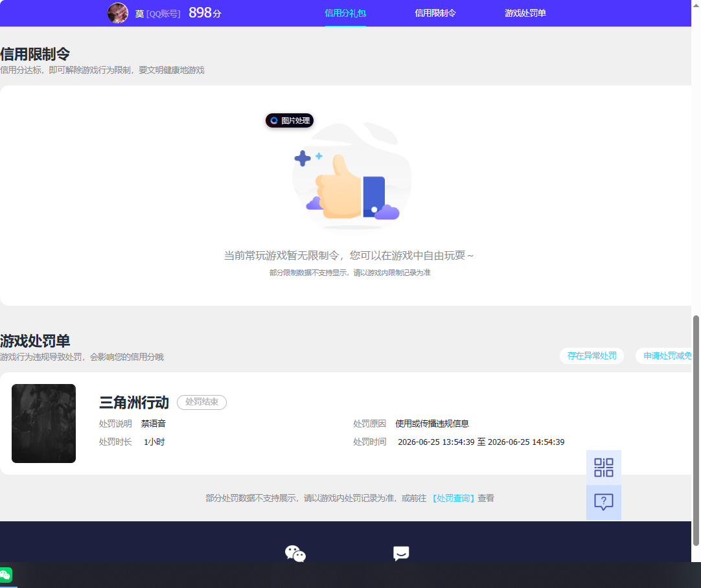Image resolution: width=701 pixels, height=588 pixels.
Task: Click the thumbs-up illustration image
Action: (x=352, y=177)
